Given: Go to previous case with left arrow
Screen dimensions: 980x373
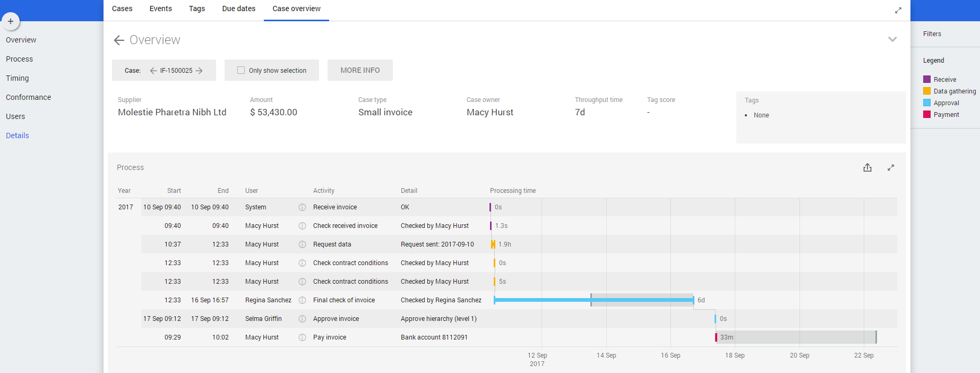Looking at the screenshot, I should pos(153,71).
